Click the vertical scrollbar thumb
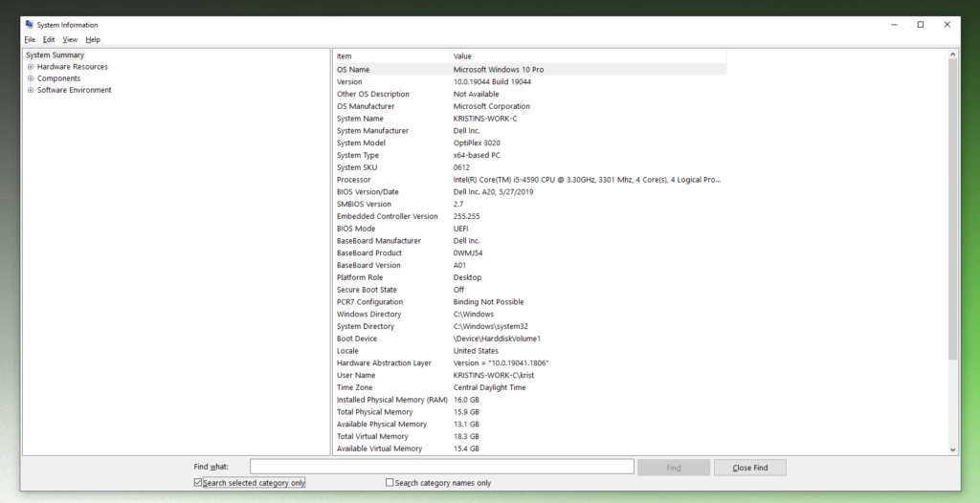The image size is (980, 503). (x=952, y=209)
